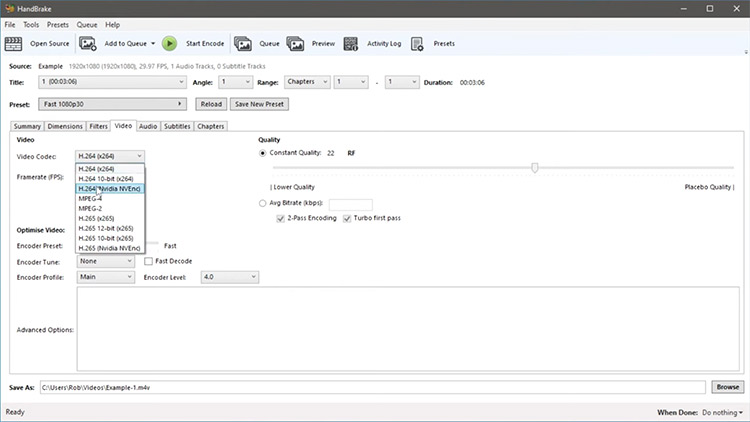This screenshot has width=750, height=422.
Task: Click the Browse button
Action: coord(728,387)
